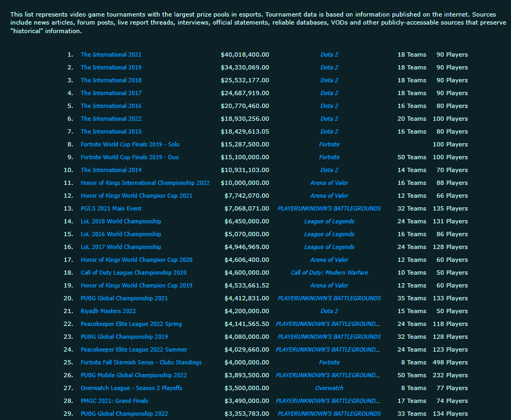Open The International 2015 link

coord(111,131)
